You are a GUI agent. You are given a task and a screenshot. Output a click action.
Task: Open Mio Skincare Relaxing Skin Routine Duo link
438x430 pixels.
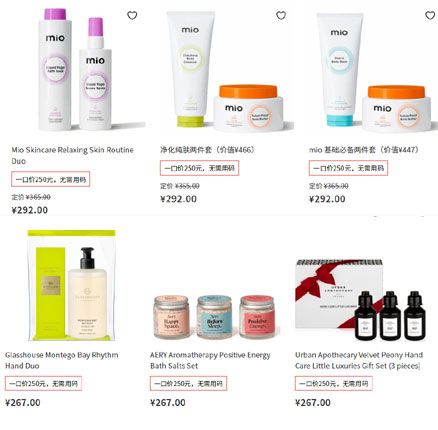(72, 155)
